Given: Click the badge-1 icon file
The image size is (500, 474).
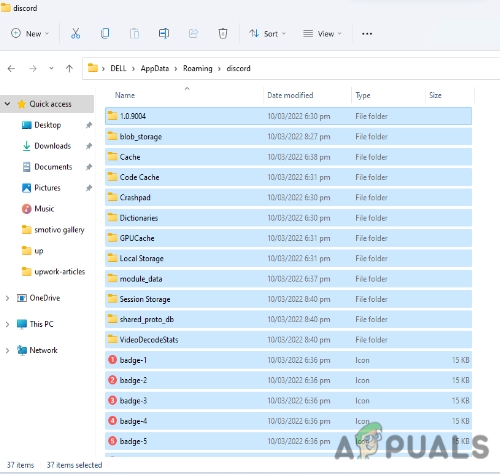Looking at the screenshot, I should coord(288,360).
